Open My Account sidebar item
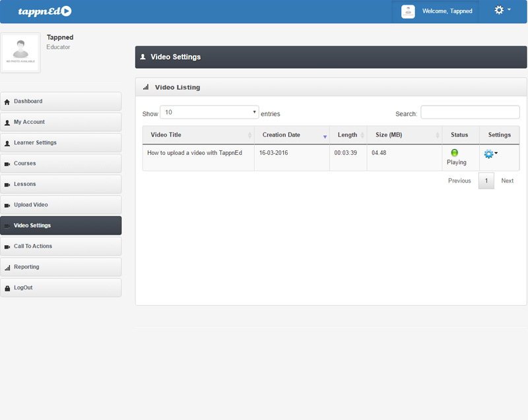The image size is (528, 420). coord(61,122)
